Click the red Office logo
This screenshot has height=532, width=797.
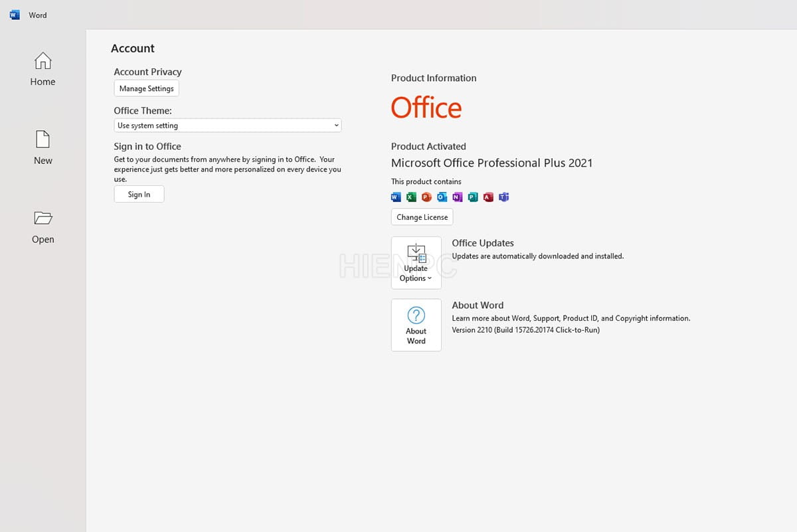[x=426, y=108]
